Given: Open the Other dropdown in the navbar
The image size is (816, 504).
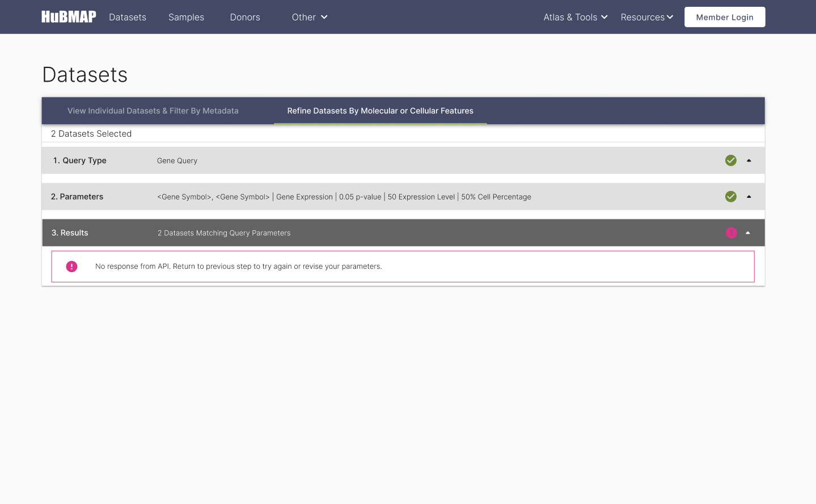Looking at the screenshot, I should (x=309, y=17).
